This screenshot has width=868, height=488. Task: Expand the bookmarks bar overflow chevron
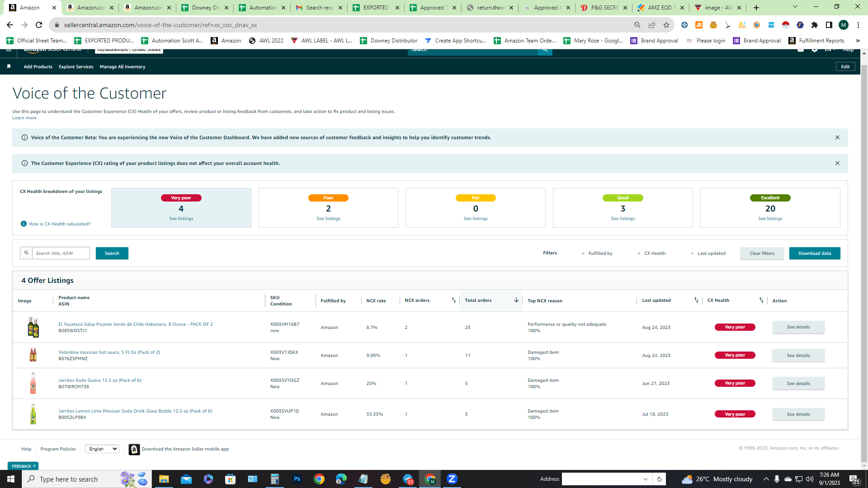[858, 40]
